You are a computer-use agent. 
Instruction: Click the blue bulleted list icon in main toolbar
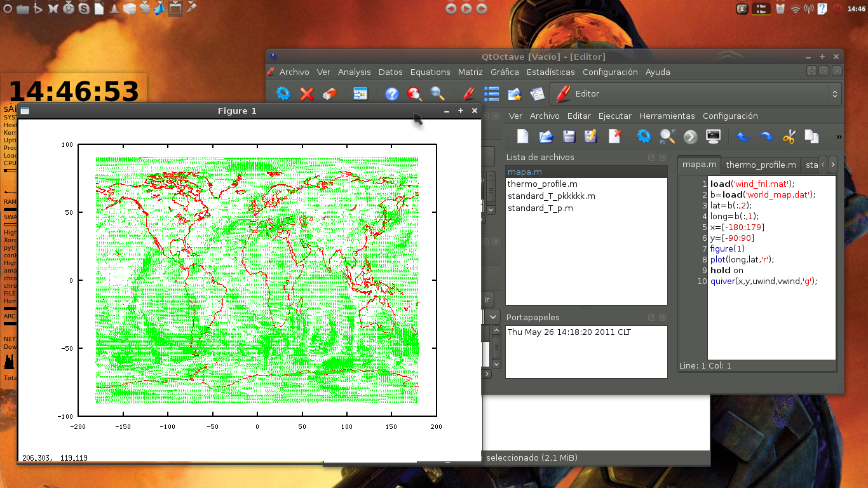pyautogui.click(x=491, y=94)
